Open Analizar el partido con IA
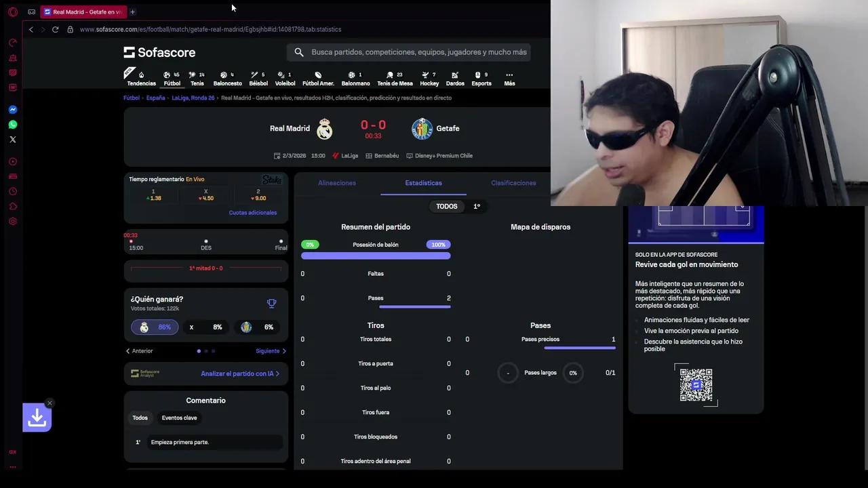This screenshot has height=488, width=868. [240, 373]
